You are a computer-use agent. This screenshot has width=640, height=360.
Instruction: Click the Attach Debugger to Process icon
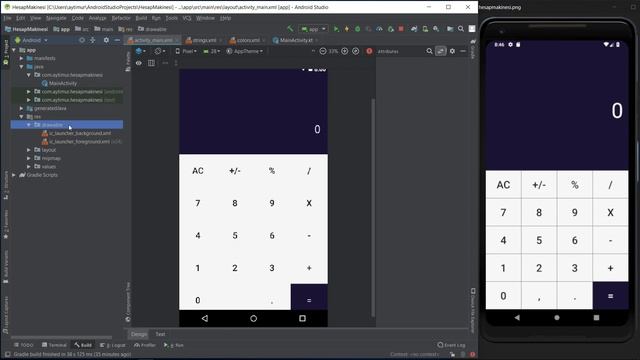391,29
